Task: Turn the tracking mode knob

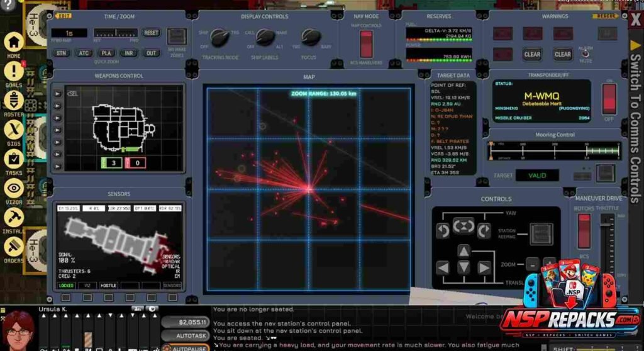Action: coord(219,38)
